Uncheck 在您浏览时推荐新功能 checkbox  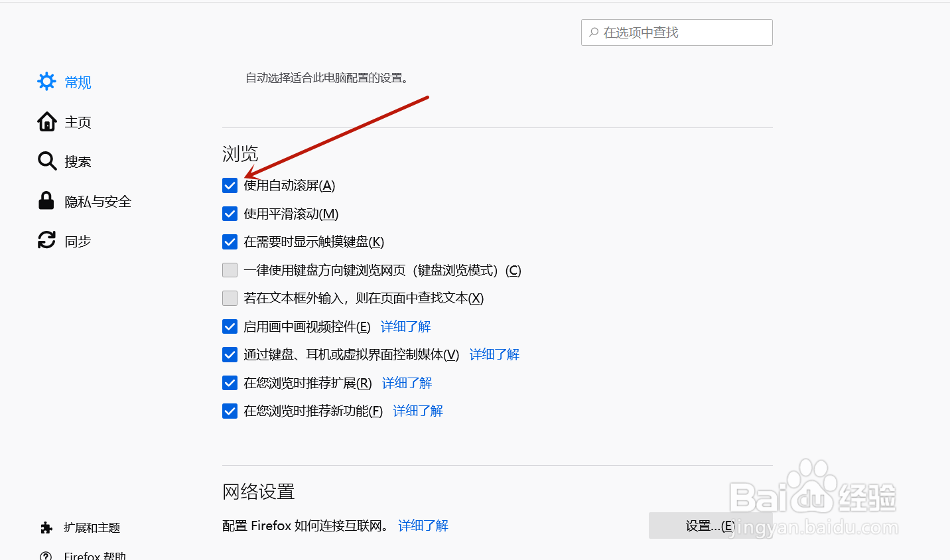230,411
